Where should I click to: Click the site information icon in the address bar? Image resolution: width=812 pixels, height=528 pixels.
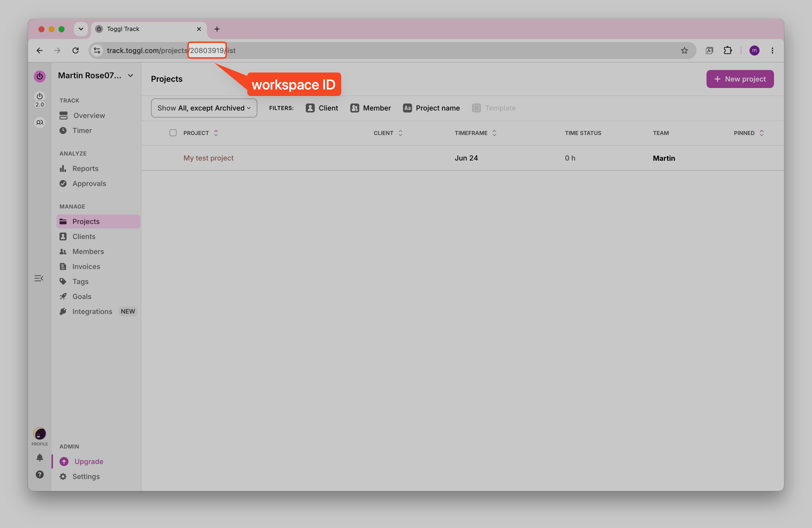[97, 50]
